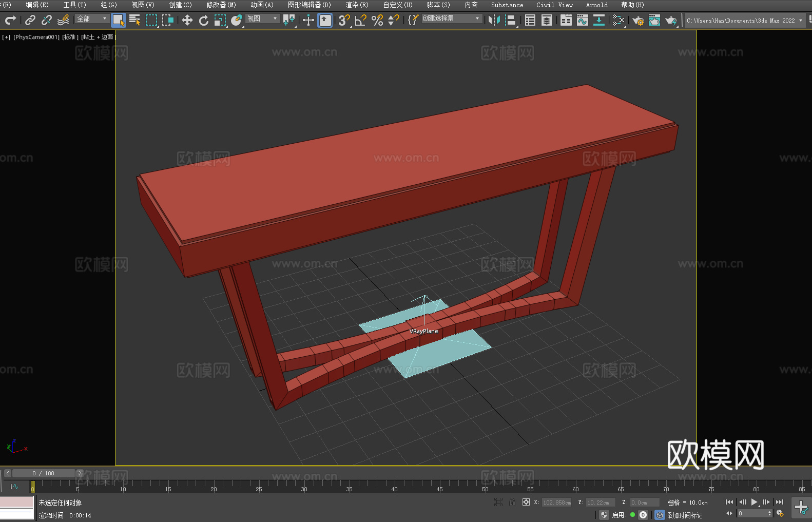Click 标准 viewport shading label
The height and width of the screenshot is (522, 812).
(x=70, y=37)
